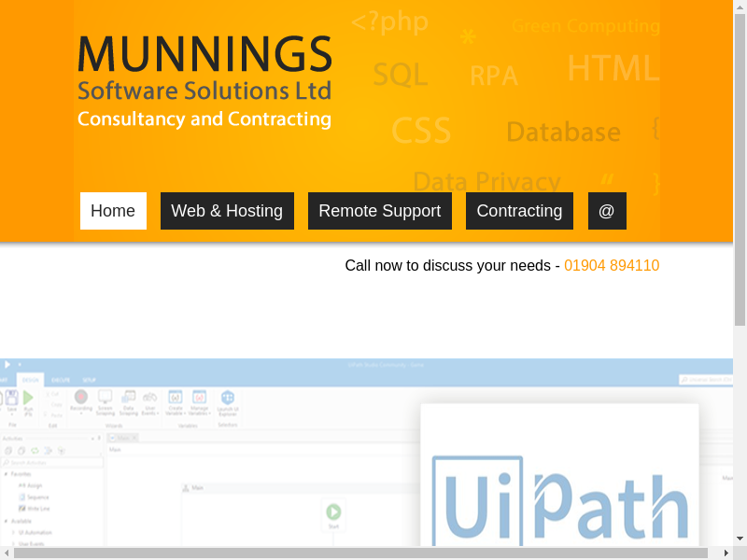Click the Create Variable icon in the ribbon
The height and width of the screenshot is (560, 747).
tap(175, 397)
